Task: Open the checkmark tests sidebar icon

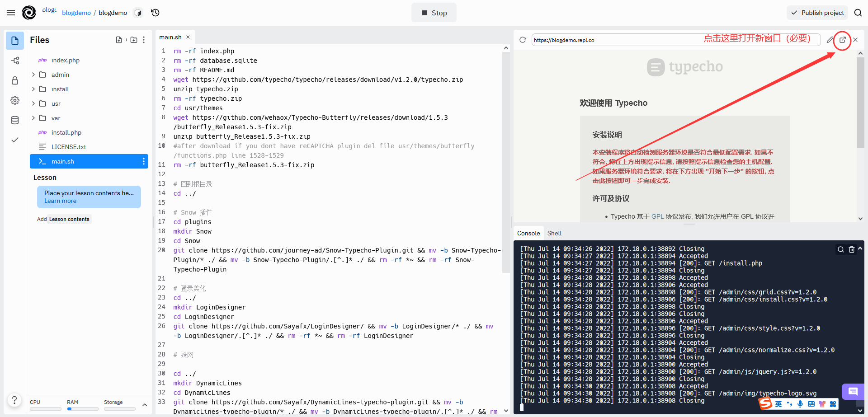Action: pos(15,140)
